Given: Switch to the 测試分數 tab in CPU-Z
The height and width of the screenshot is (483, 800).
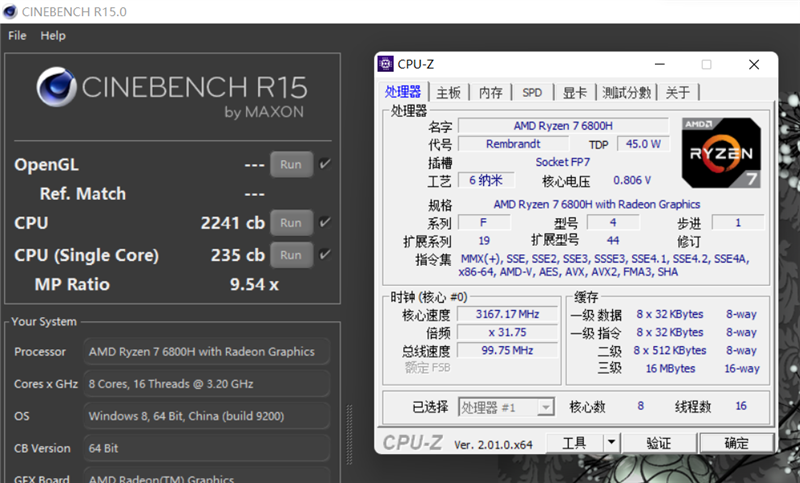Looking at the screenshot, I should pos(627,93).
